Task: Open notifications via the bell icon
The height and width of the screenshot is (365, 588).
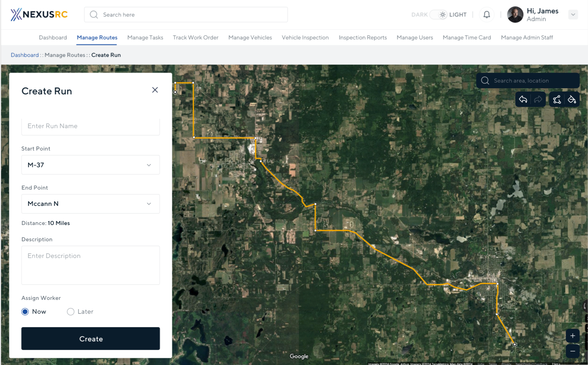Action: (x=486, y=14)
